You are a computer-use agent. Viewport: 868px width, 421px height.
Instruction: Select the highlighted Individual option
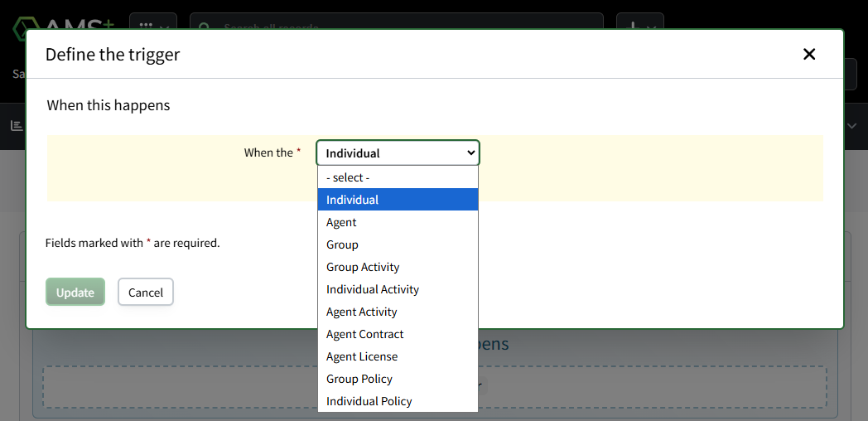click(x=398, y=200)
